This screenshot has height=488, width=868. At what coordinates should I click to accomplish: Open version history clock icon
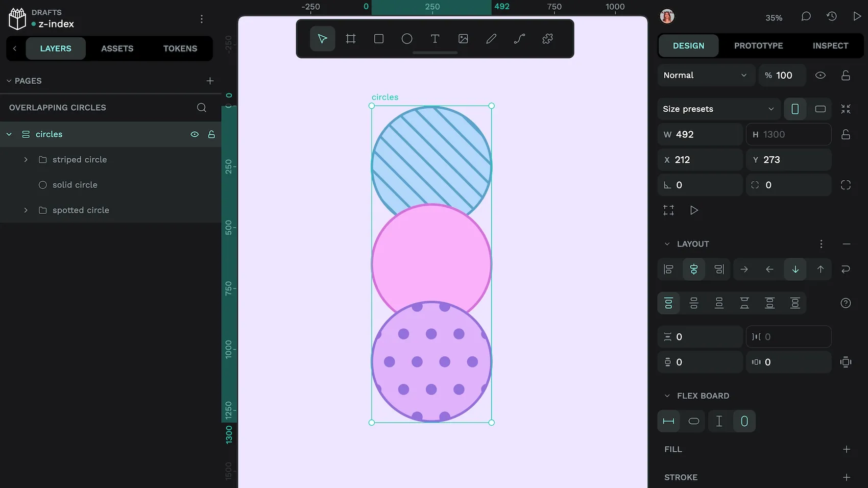[x=831, y=17]
